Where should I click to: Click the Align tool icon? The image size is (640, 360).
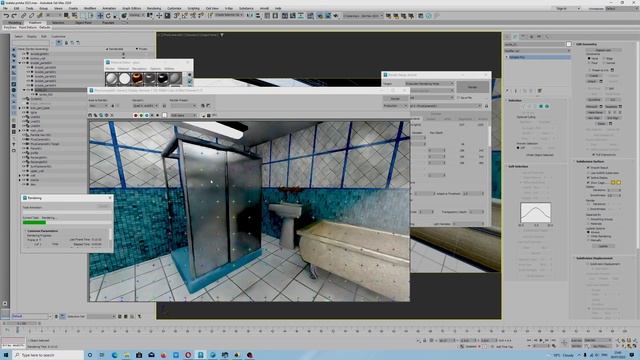pyautogui.click(x=258, y=16)
